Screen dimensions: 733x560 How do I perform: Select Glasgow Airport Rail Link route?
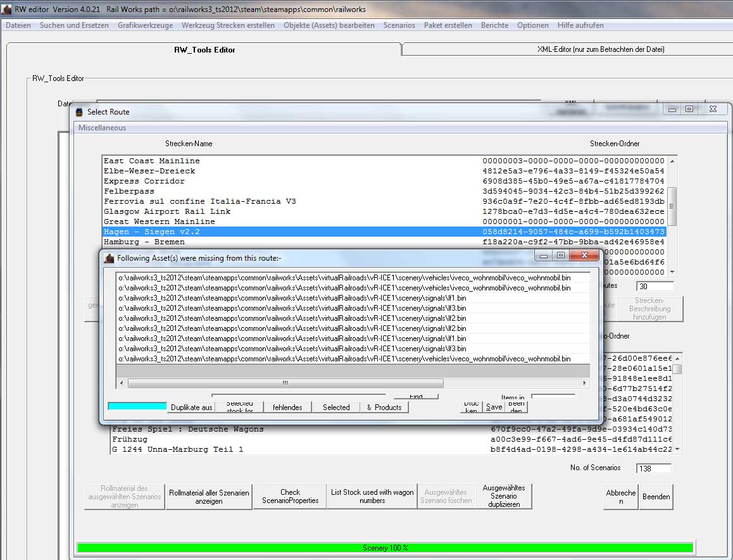click(384, 211)
